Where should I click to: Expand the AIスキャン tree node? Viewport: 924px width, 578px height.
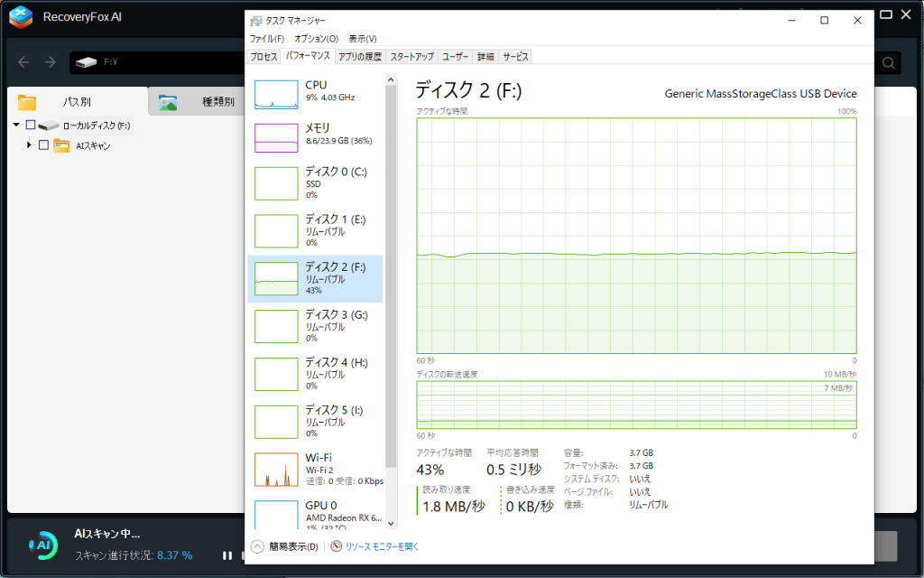(x=29, y=145)
